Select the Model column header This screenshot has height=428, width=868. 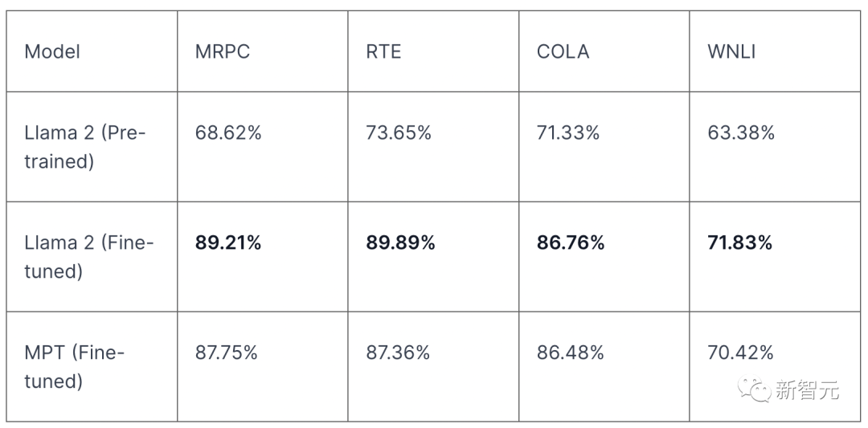(52, 51)
